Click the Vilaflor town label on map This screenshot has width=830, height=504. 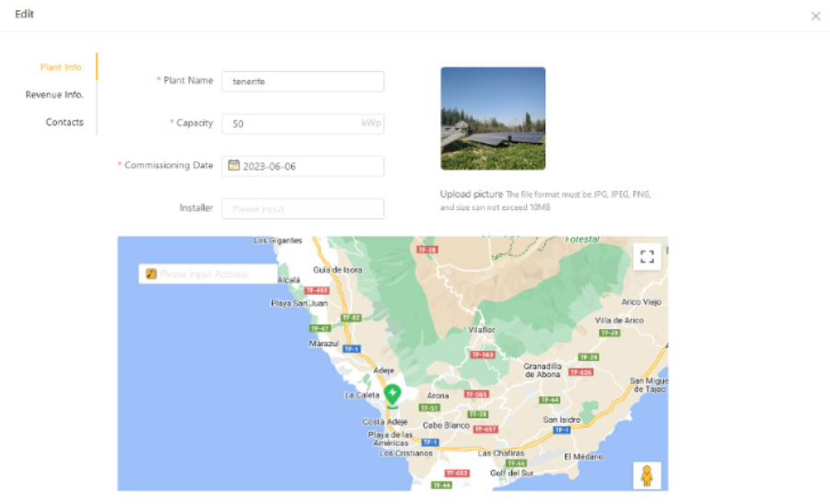(x=481, y=329)
